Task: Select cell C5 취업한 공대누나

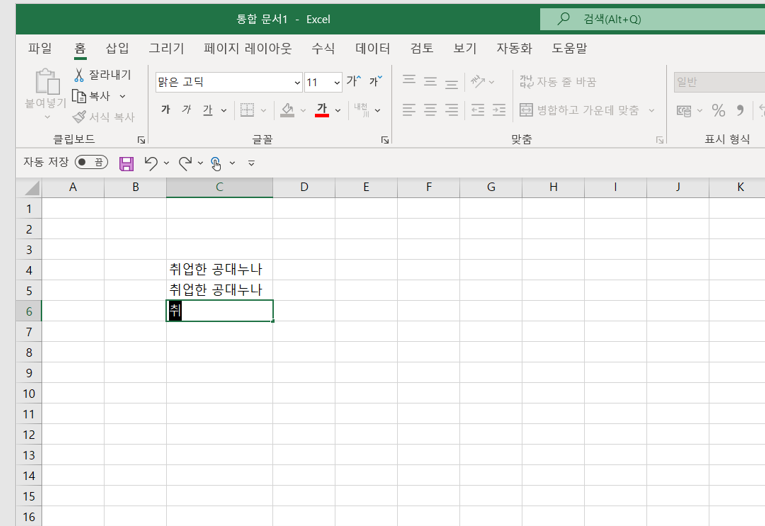Action: click(220, 290)
